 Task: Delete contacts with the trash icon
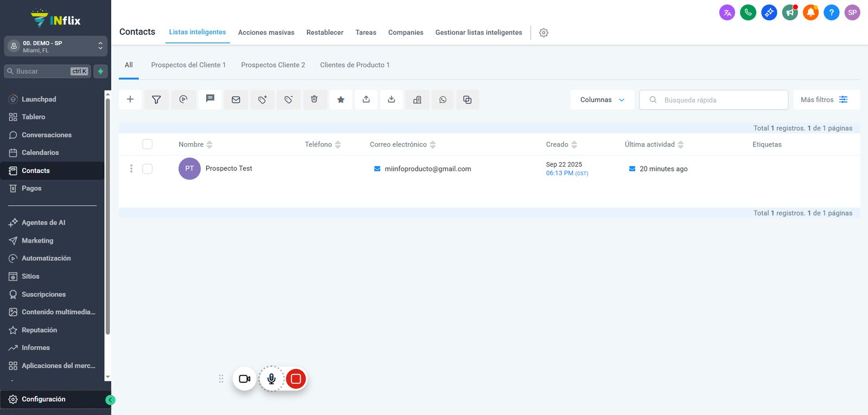(x=314, y=100)
